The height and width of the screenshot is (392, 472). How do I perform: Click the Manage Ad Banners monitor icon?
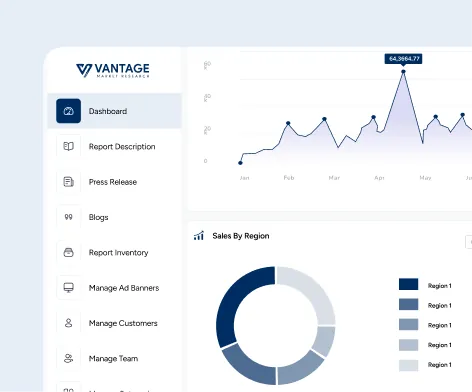coord(68,288)
